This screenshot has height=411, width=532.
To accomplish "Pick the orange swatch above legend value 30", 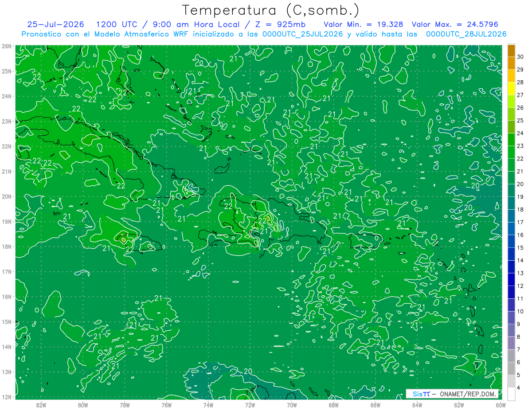I will pyautogui.click(x=511, y=50).
